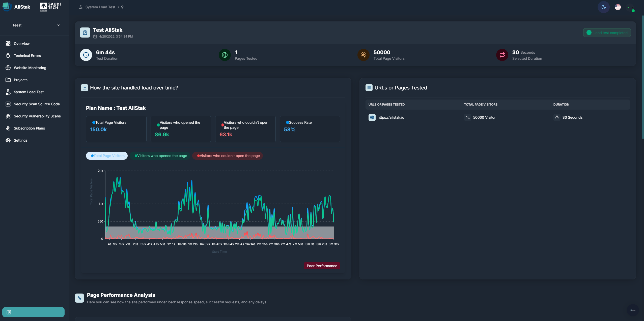The width and height of the screenshot is (644, 321).
Task: Click the 1m 32s chart time marker
Action: tap(205, 244)
